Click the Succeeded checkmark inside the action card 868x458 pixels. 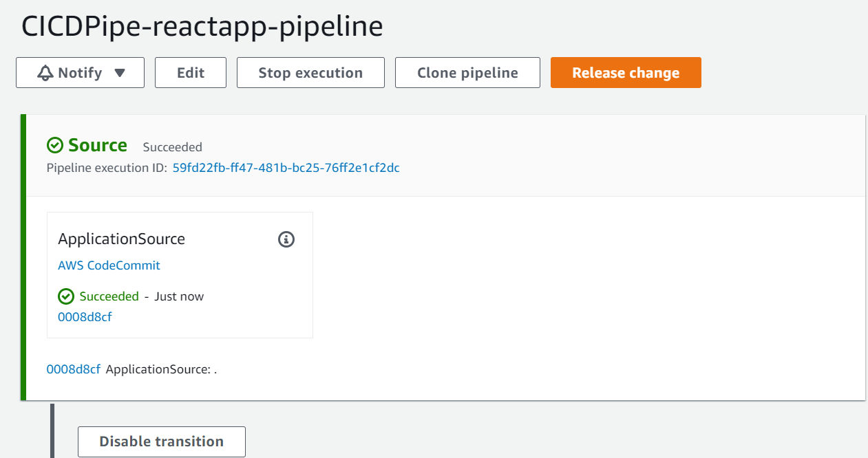pos(66,296)
